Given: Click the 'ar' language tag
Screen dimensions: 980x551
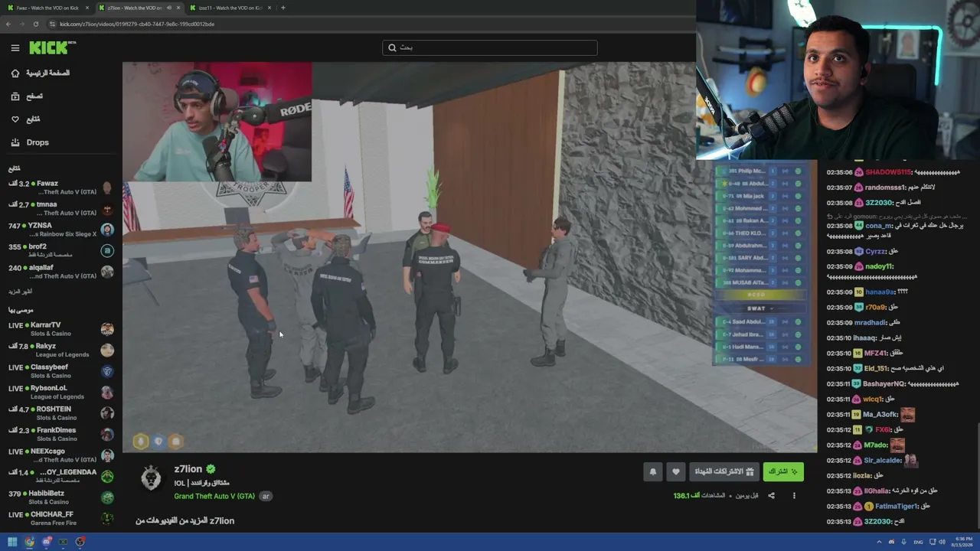Looking at the screenshot, I should pyautogui.click(x=266, y=496).
